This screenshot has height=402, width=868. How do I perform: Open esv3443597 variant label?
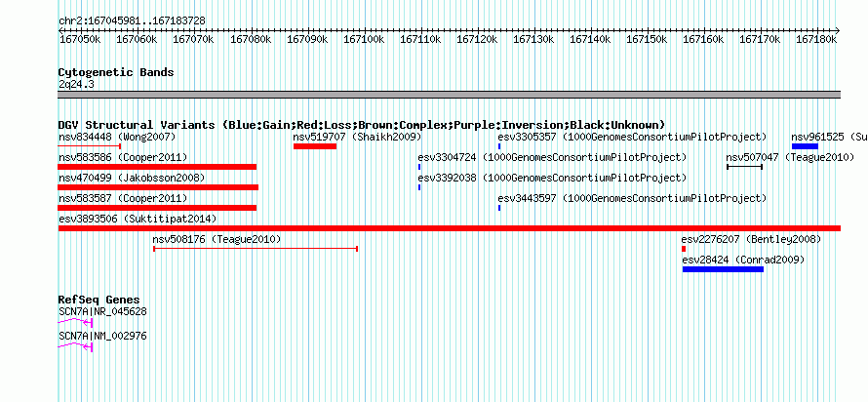632,198
